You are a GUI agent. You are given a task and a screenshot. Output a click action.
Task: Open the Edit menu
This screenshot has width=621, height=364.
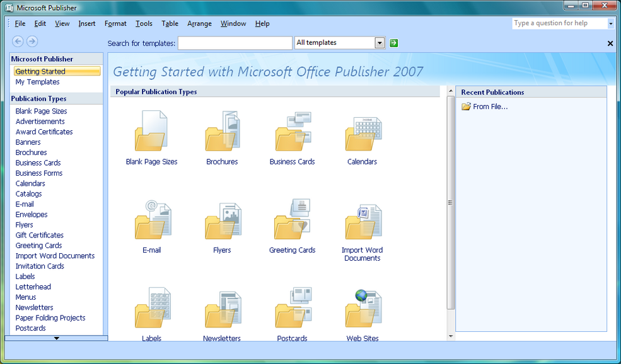coord(40,24)
